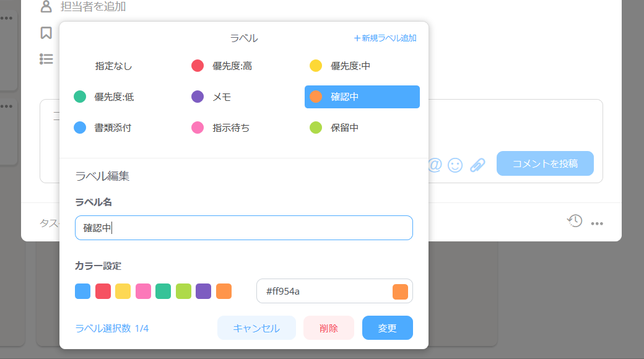Choose the pink color swatch
The width and height of the screenshot is (644, 359).
click(143, 291)
